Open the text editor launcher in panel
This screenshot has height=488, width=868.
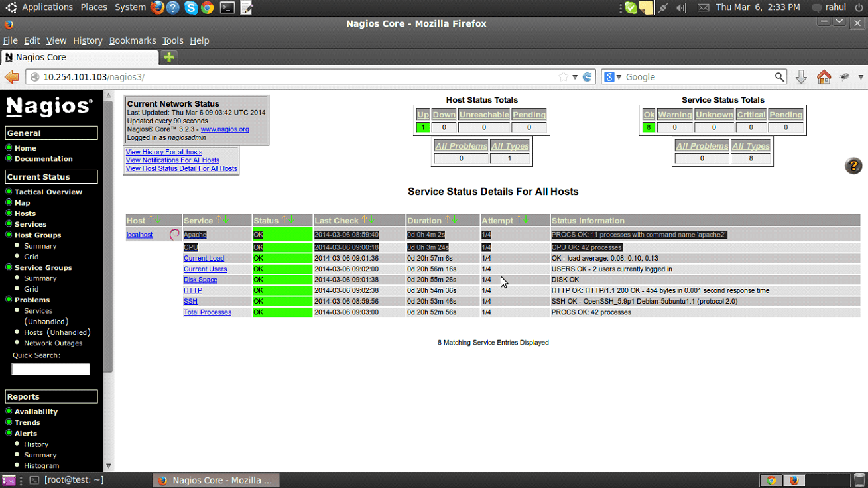coord(246,7)
